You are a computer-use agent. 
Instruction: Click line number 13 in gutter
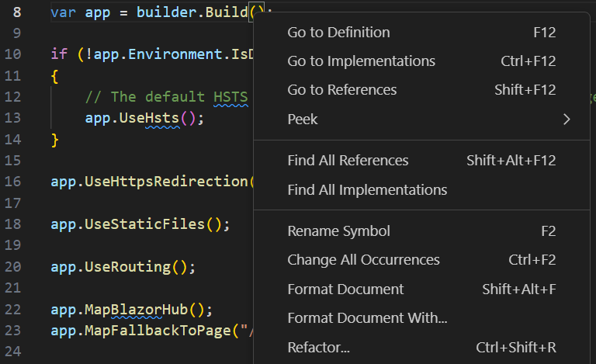13,119
